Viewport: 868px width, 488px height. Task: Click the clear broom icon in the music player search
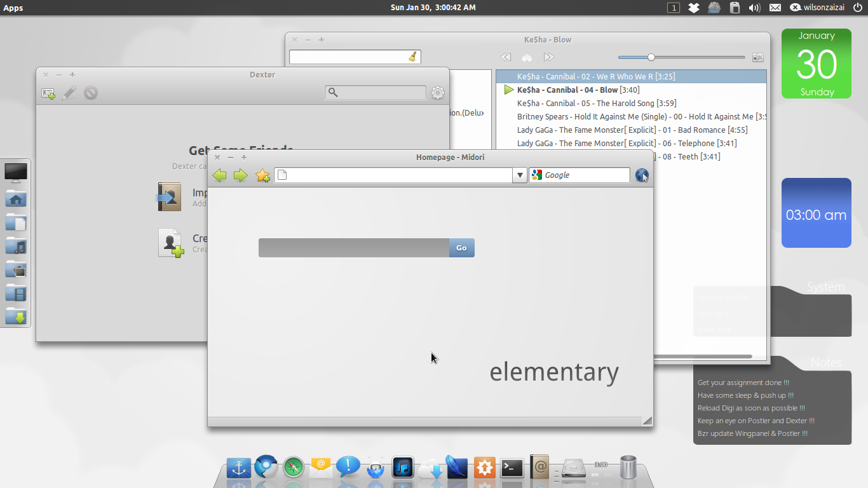coord(413,57)
